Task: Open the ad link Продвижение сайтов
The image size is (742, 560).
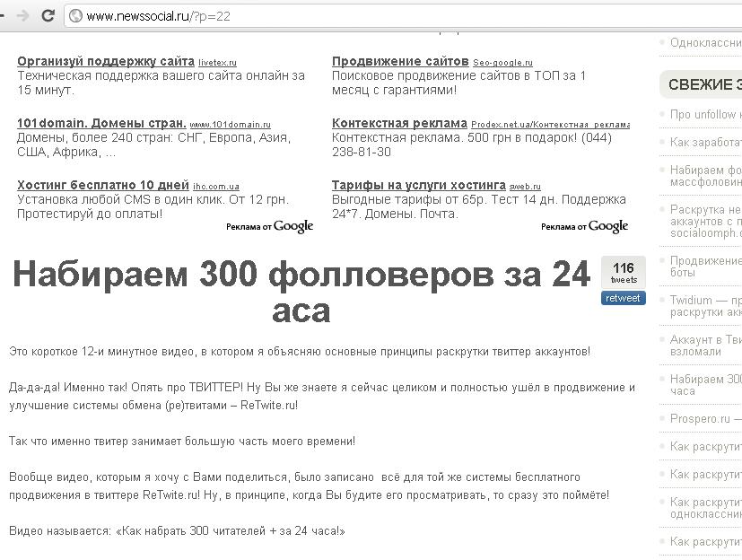Action: (x=400, y=62)
